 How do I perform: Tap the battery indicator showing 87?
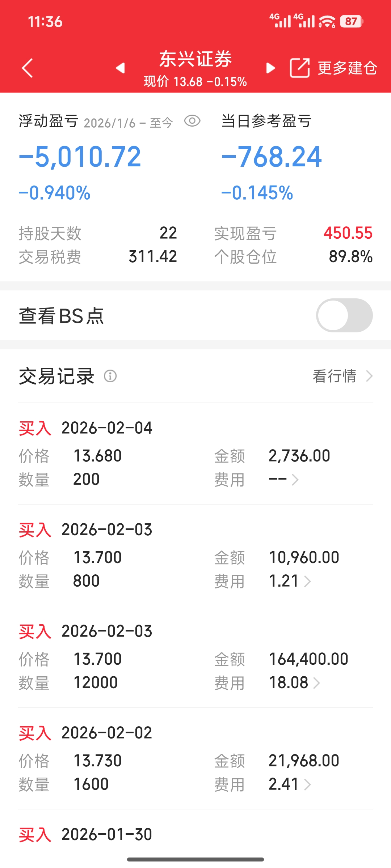pyautogui.click(x=351, y=22)
